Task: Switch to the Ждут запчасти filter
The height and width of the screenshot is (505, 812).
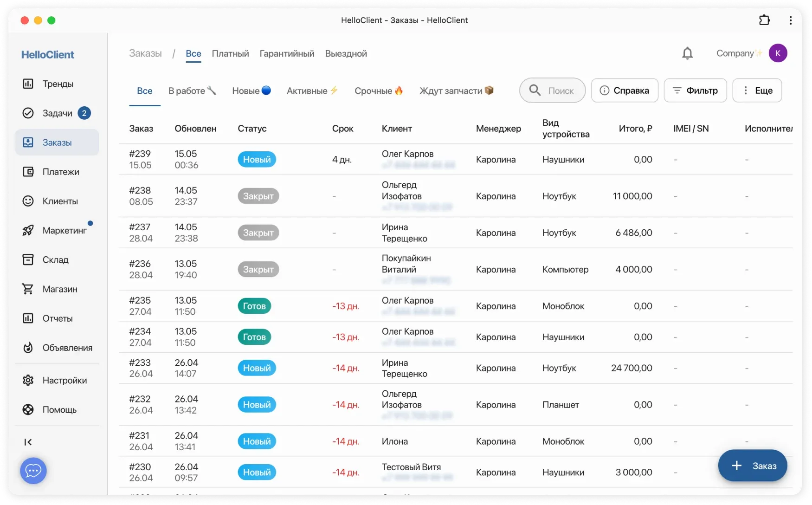Action: click(x=456, y=91)
